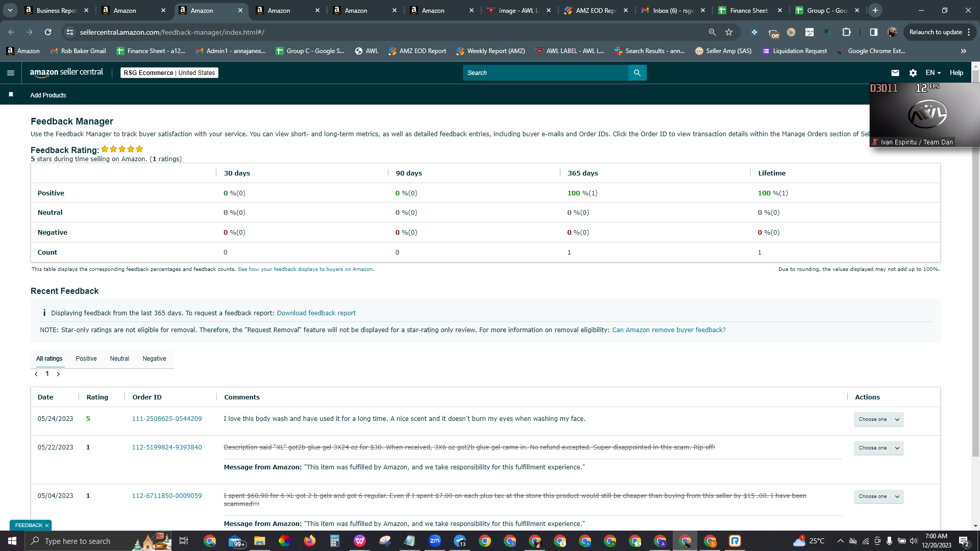This screenshot has width=980, height=551.
Task: Open the Add Products menu item
Action: point(48,95)
